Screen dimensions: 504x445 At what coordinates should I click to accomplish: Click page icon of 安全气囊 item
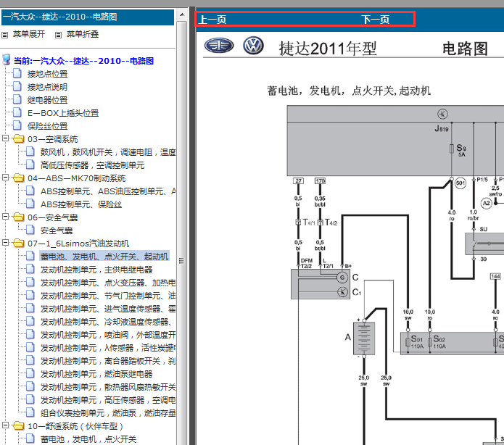point(30,230)
